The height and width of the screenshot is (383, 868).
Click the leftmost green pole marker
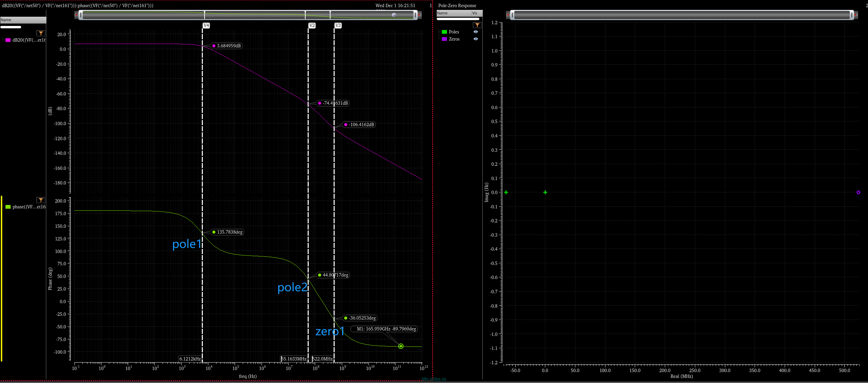click(x=506, y=192)
